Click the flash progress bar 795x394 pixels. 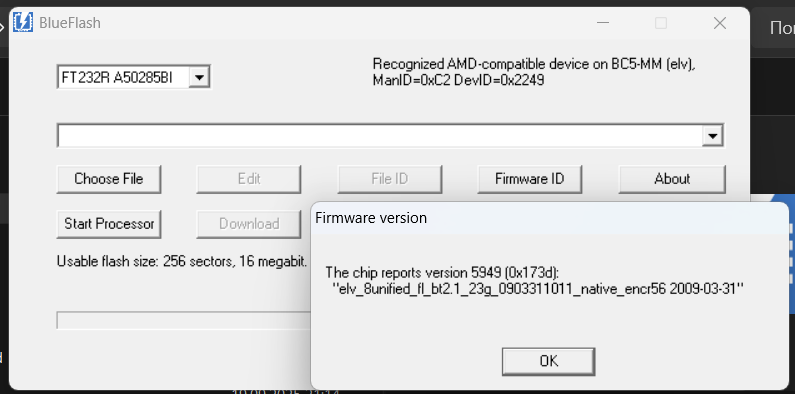(x=184, y=320)
